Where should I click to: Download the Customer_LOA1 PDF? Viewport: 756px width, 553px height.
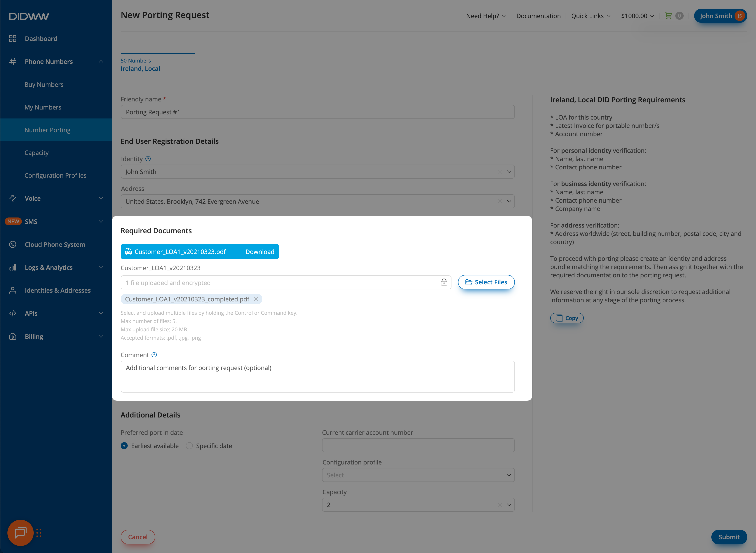tap(260, 252)
